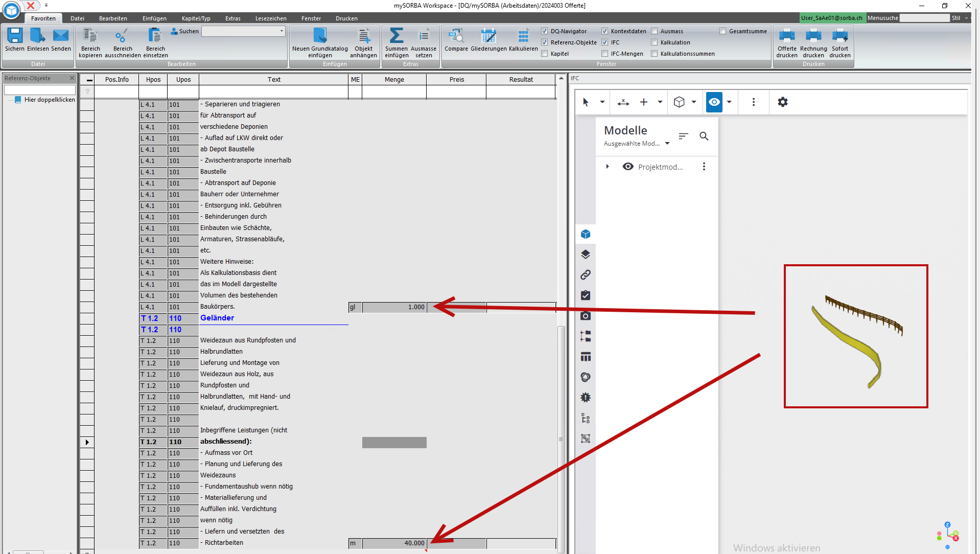The width and height of the screenshot is (980, 554).
Task: Uncheck the Referenz-Objekte checkbox
Action: [x=545, y=42]
